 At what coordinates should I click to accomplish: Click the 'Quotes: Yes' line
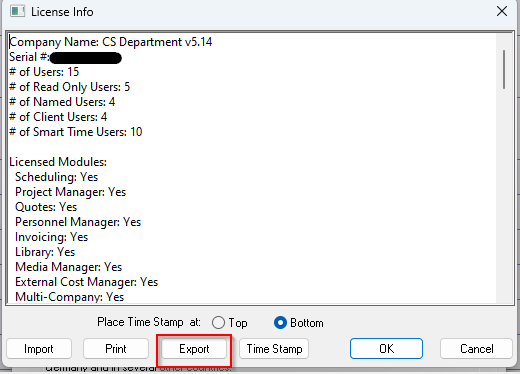tap(46, 207)
